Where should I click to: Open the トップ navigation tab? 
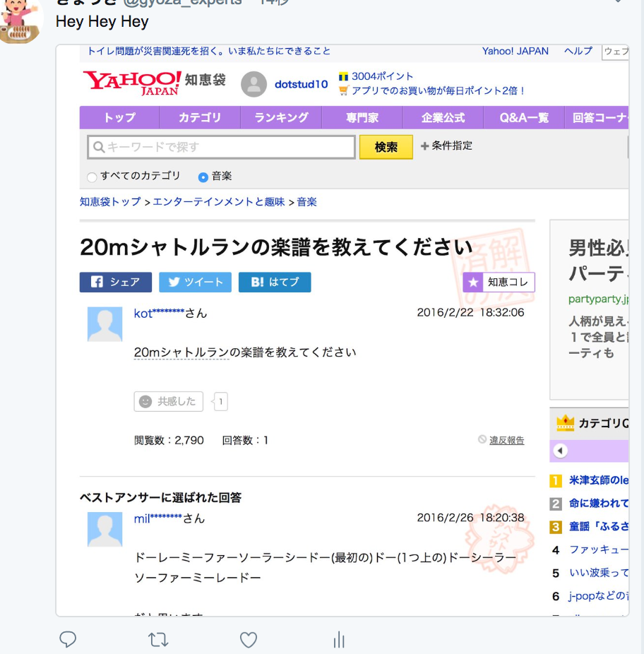[x=119, y=118]
